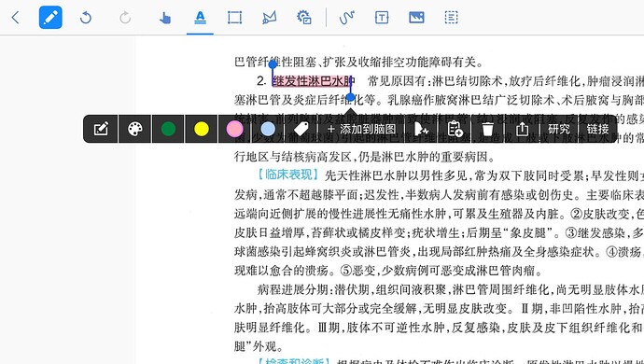Go back using the left chevron
644x364 pixels.
pos(16,18)
